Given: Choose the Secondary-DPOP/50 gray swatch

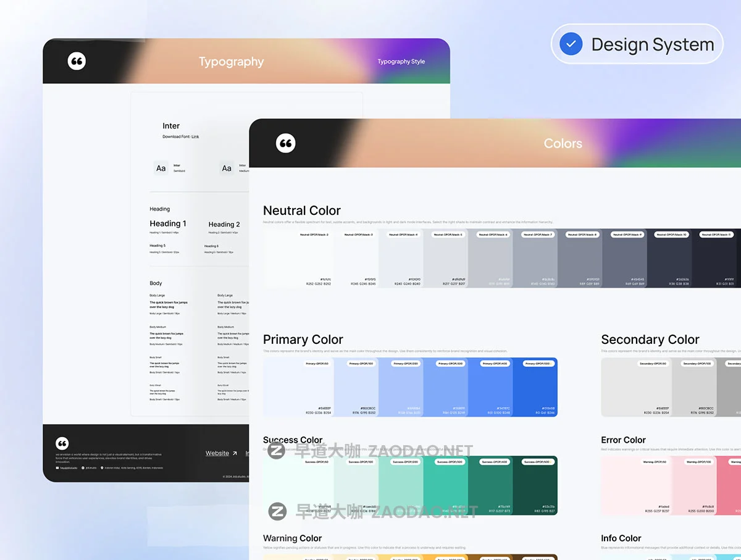Looking at the screenshot, I should tap(622, 387).
